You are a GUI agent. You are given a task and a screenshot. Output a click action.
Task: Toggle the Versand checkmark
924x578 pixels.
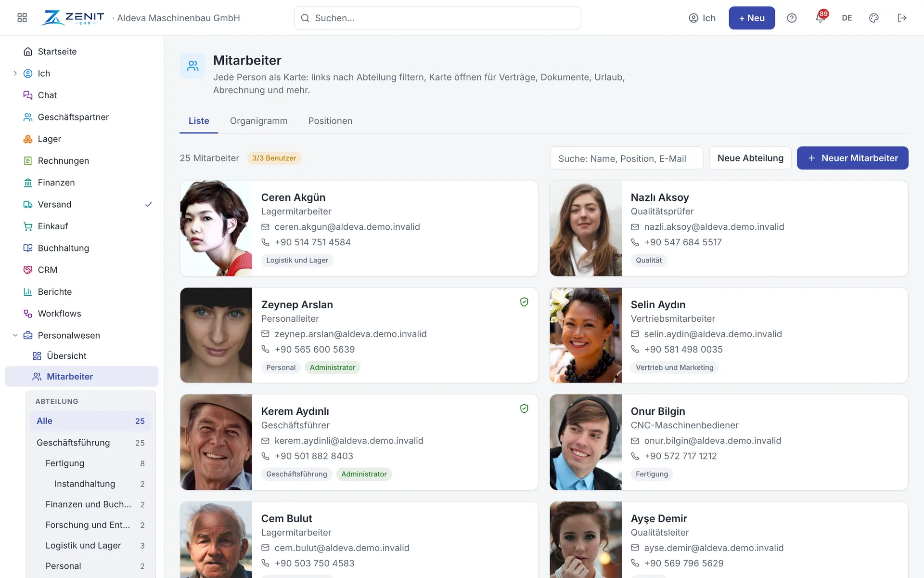pyautogui.click(x=149, y=204)
